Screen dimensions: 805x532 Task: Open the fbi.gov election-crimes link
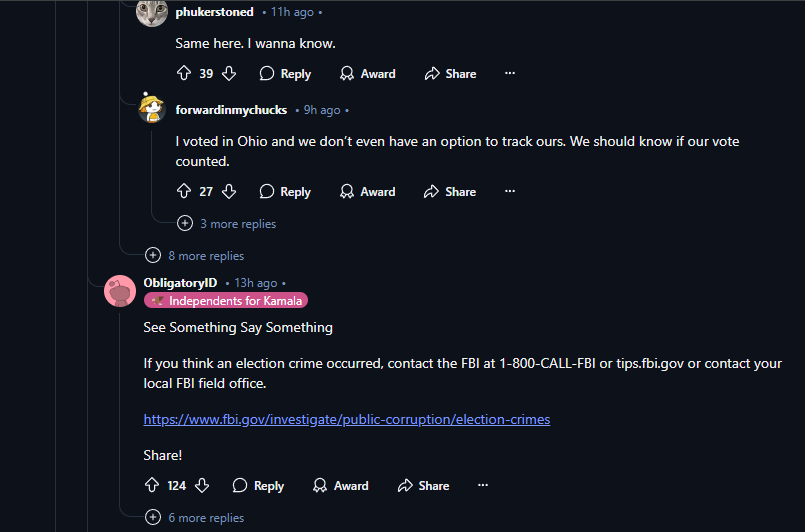[346, 419]
